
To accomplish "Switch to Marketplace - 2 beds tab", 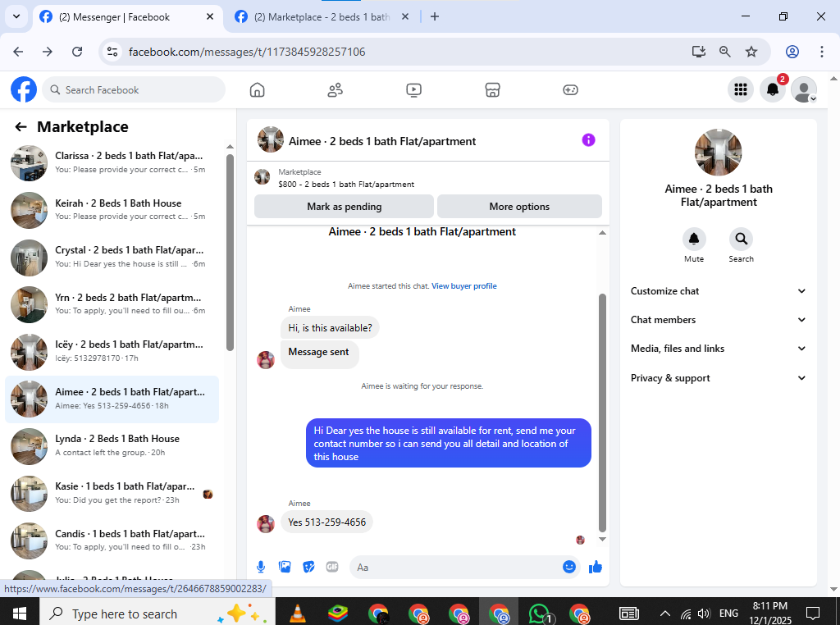I will [322, 16].
